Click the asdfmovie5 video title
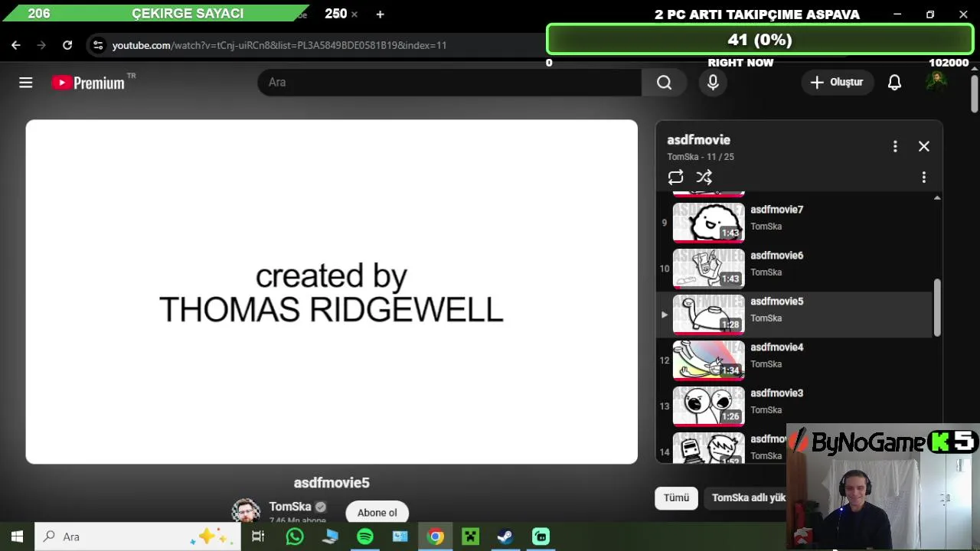Image resolution: width=980 pixels, height=551 pixels. point(332,483)
